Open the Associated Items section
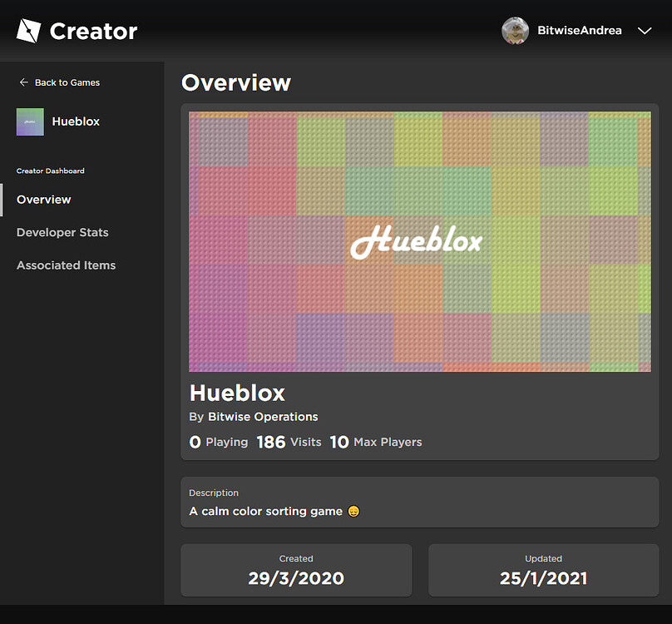 66,265
